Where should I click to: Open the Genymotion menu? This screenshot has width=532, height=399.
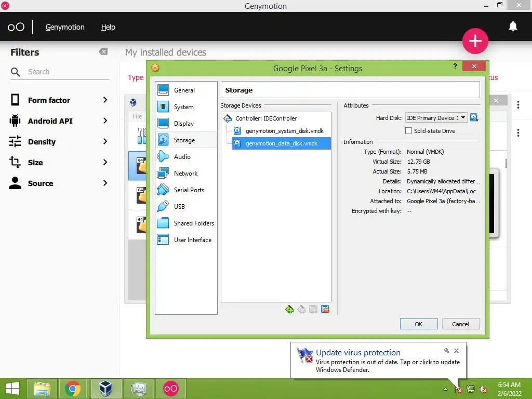(65, 27)
